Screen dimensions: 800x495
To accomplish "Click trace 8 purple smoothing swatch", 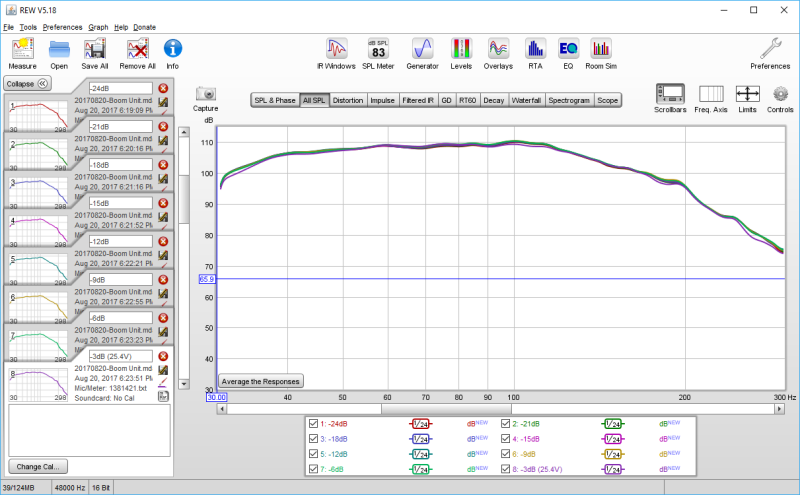I will 612,469.
